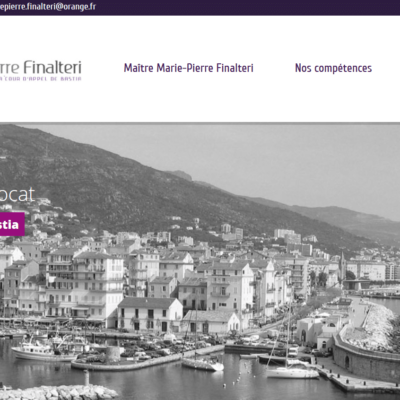Screen dimensions: 400x400
Task: Click the church steeple in the harbor photo
Action: click(342, 266)
